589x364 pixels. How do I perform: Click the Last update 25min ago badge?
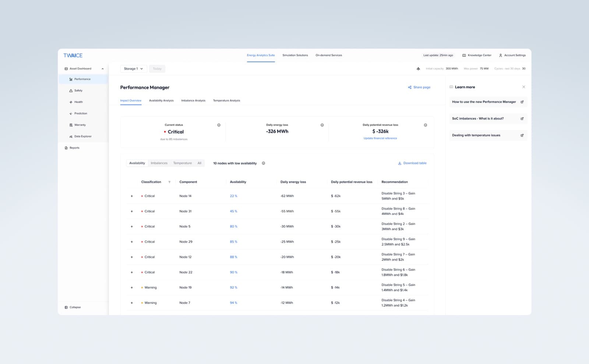(438, 55)
